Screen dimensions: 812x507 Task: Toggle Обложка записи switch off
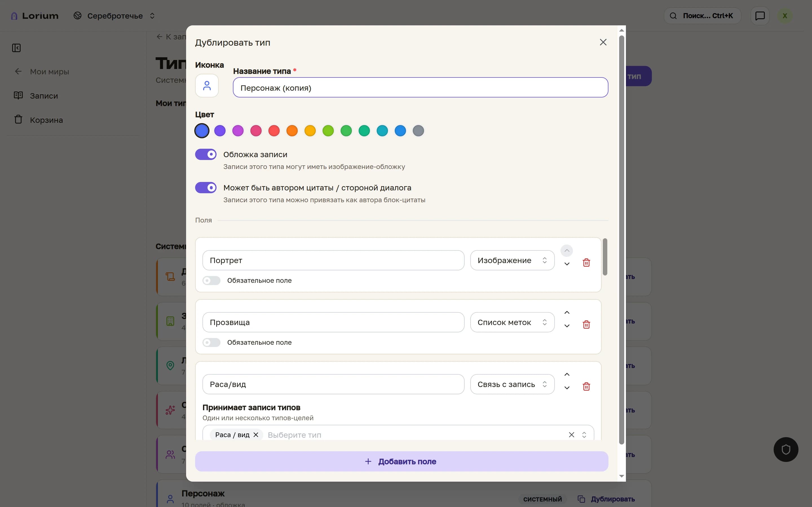click(x=206, y=155)
